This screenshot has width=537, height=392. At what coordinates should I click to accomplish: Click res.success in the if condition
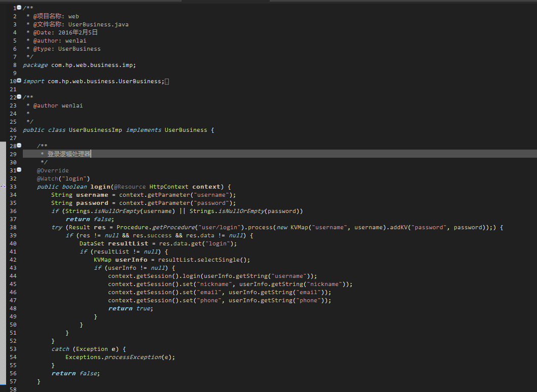pyautogui.click(x=152, y=235)
